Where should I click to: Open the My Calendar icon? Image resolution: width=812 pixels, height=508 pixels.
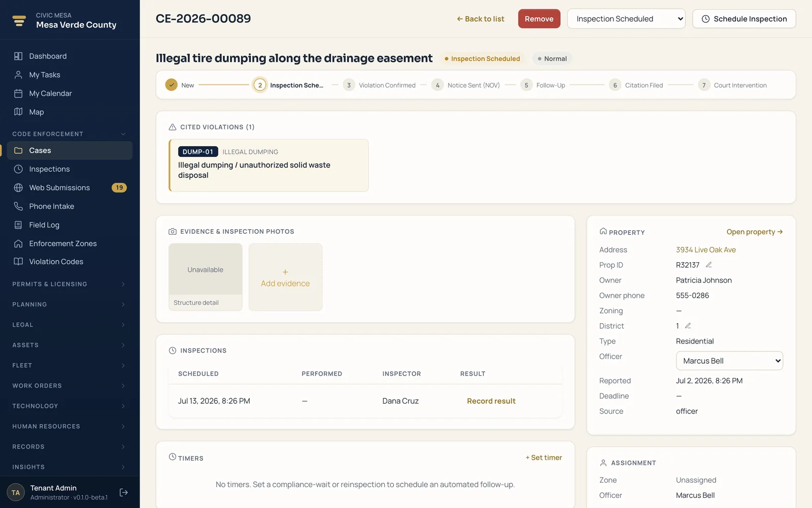(18, 93)
